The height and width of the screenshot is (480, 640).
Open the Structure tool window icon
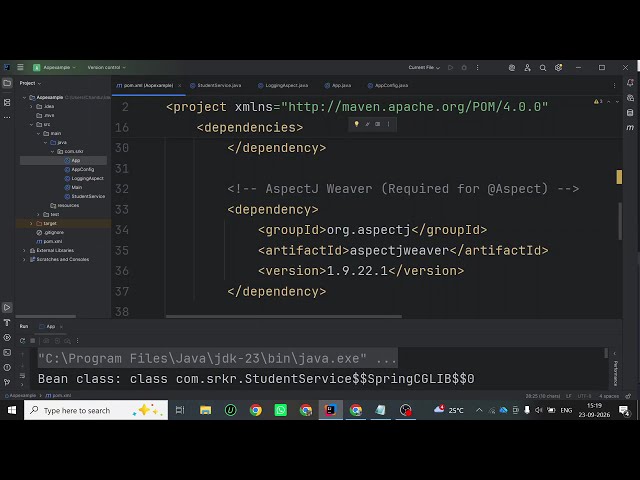pyautogui.click(x=7, y=102)
